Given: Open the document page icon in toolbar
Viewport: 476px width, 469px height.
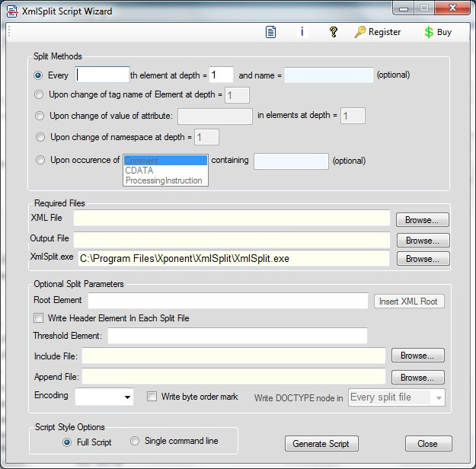Looking at the screenshot, I should pyautogui.click(x=270, y=32).
